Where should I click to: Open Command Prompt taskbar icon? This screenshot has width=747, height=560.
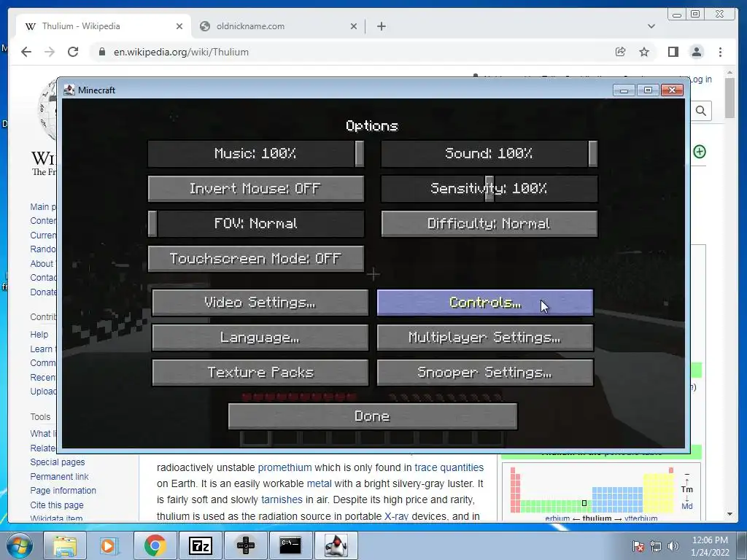click(x=290, y=545)
